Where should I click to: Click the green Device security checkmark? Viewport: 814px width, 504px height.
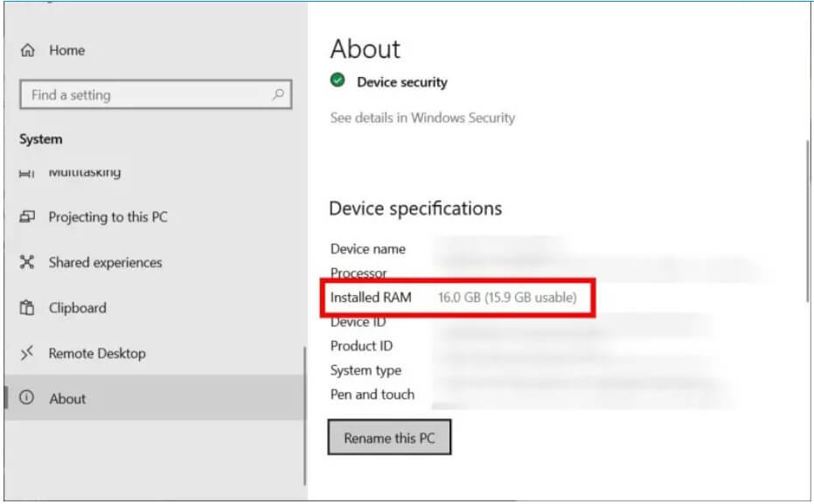(338, 81)
